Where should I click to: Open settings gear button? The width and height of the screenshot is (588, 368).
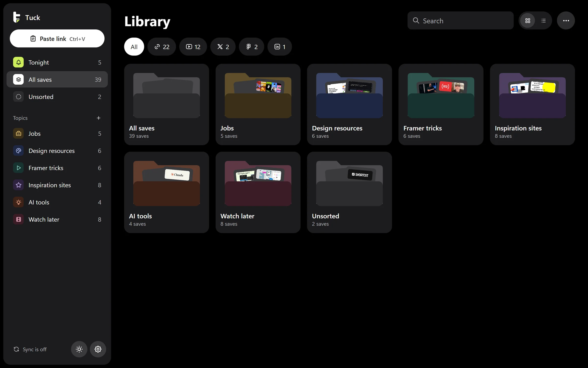(98, 349)
